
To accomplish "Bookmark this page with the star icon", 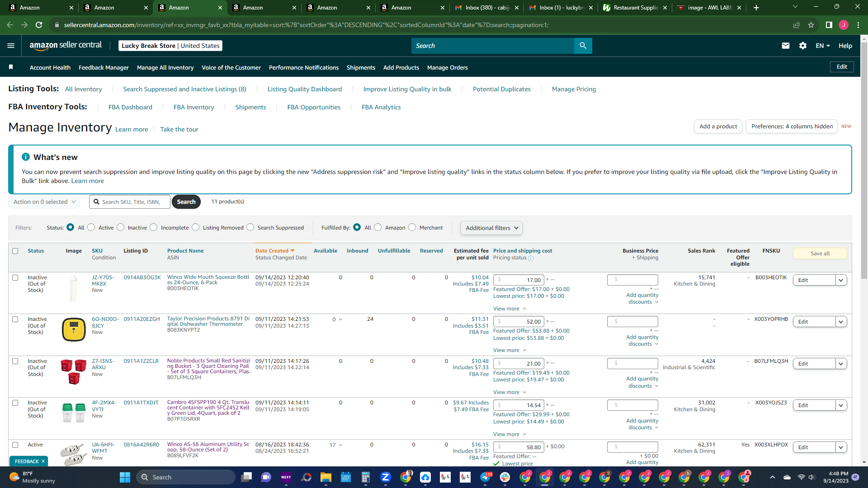I will click(x=811, y=25).
